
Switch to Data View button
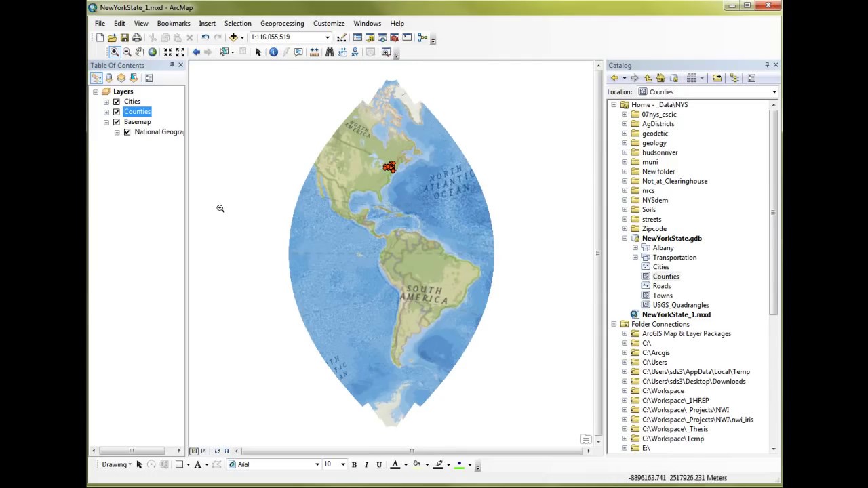194,451
